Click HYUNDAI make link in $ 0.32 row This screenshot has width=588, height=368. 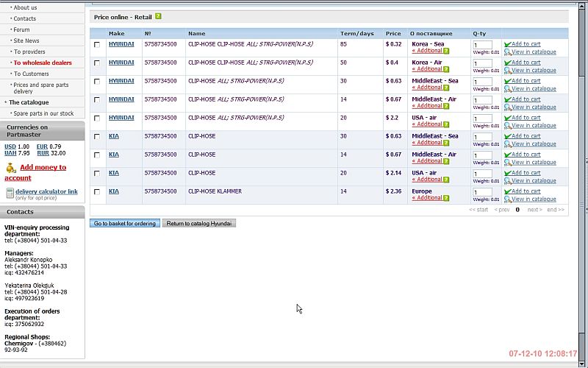(121, 44)
